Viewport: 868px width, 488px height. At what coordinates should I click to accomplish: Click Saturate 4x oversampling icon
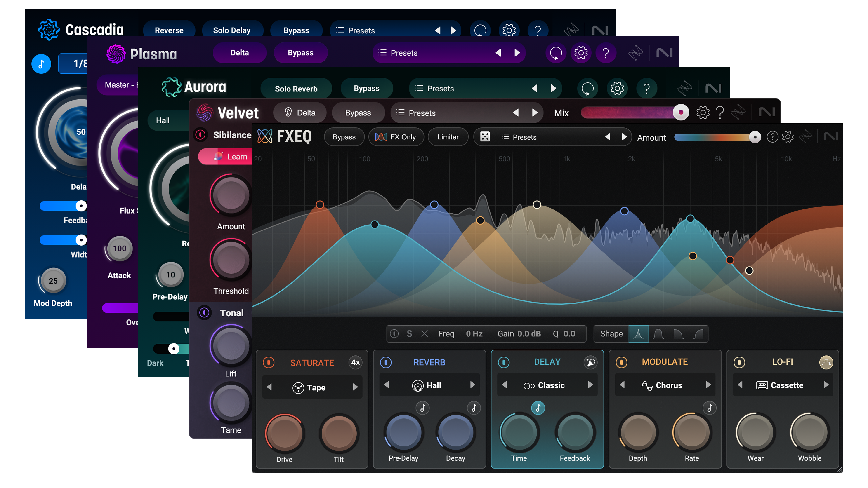point(355,362)
